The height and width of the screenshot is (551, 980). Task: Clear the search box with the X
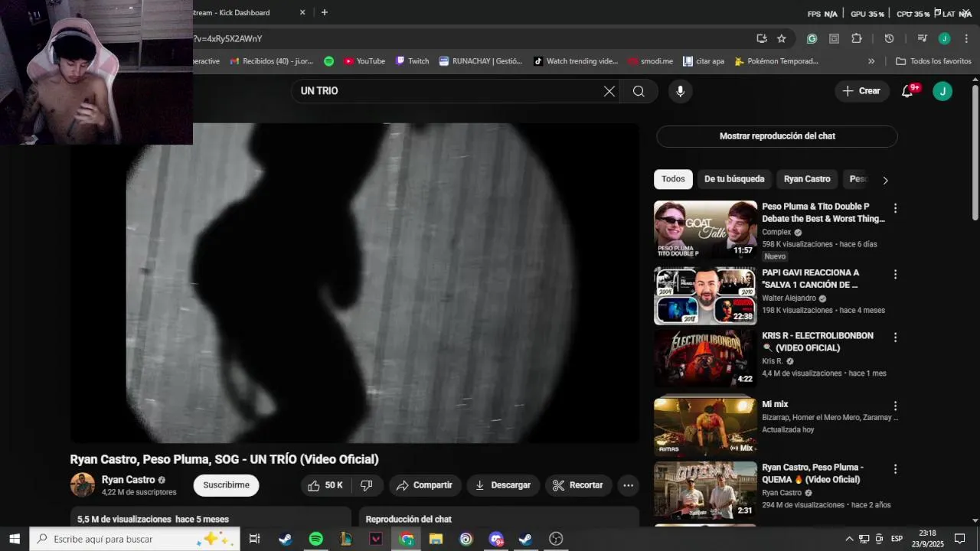pyautogui.click(x=609, y=91)
